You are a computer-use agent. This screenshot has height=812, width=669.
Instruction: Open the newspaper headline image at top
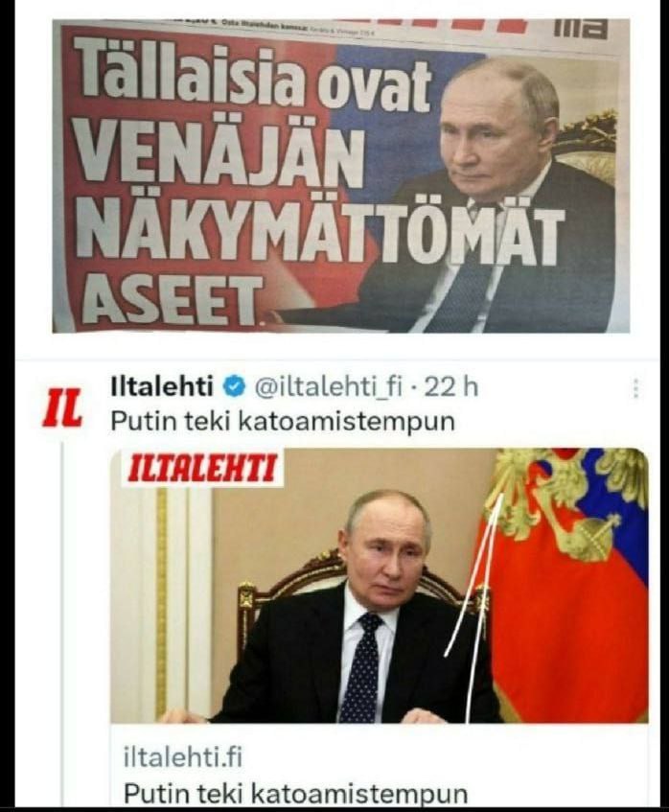[x=341, y=176]
